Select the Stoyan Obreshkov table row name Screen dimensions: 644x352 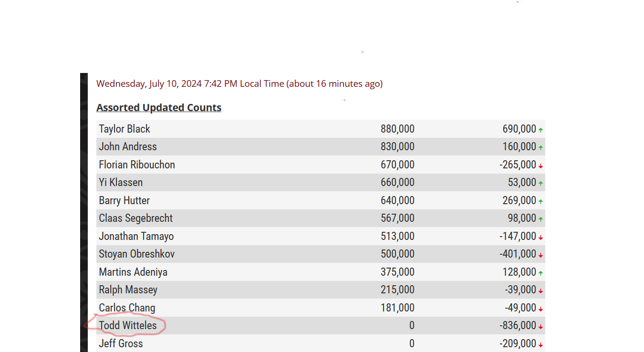click(x=137, y=254)
